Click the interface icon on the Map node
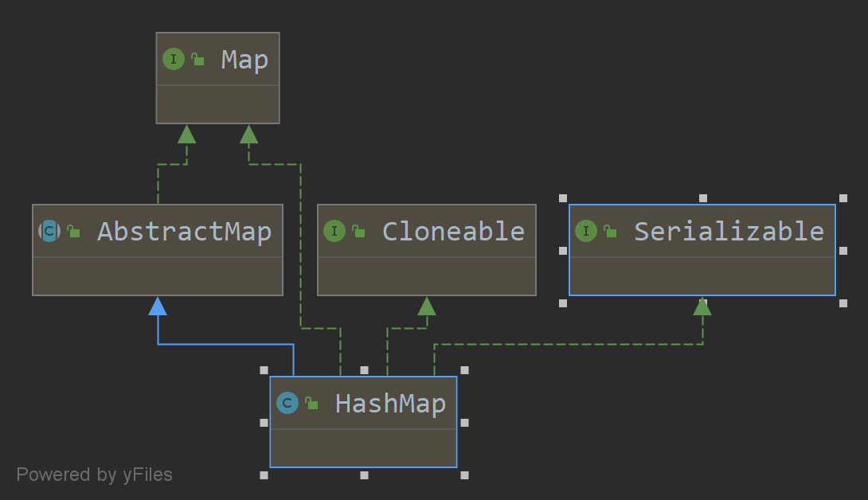Screen dimensions: 868x500 click(174, 58)
